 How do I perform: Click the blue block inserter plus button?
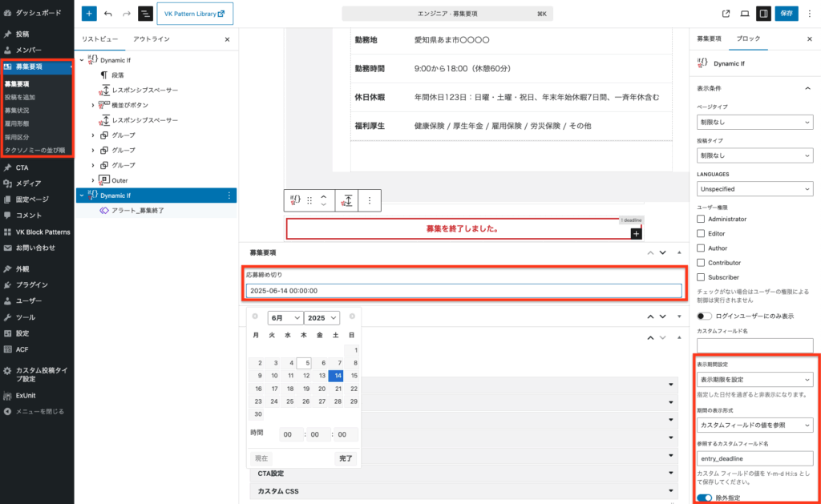click(89, 14)
